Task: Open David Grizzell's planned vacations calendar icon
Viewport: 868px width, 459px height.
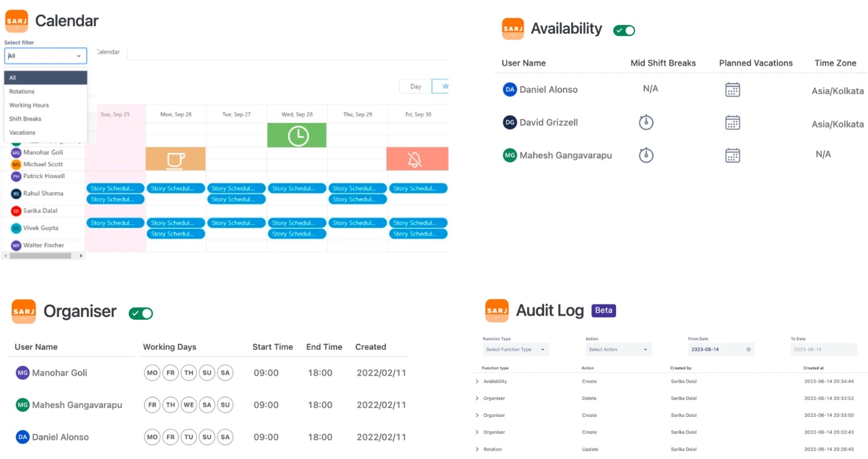Action: (x=733, y=123)
